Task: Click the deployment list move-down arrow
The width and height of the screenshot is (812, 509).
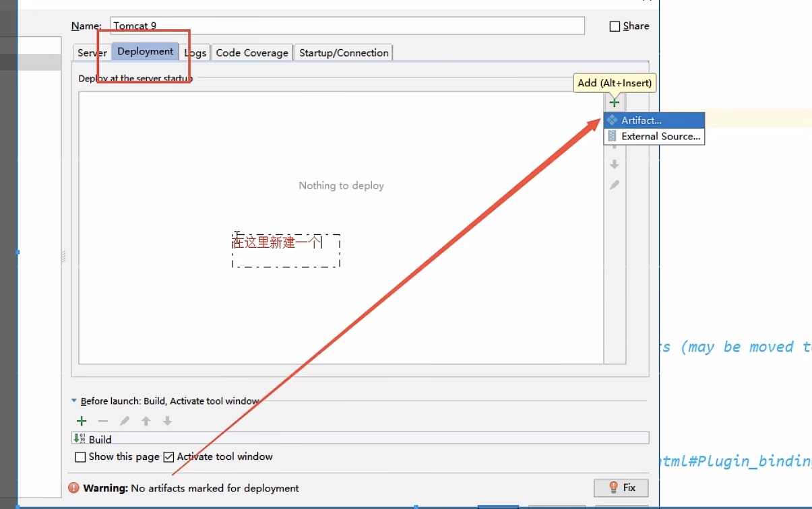Action: pyautogui.click(x=614, y=164)
